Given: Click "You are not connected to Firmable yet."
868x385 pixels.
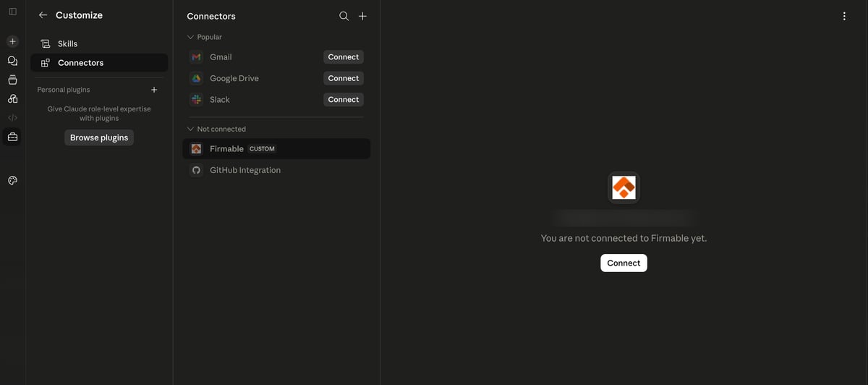Looking at the screenshot, I should coord(624,238).
